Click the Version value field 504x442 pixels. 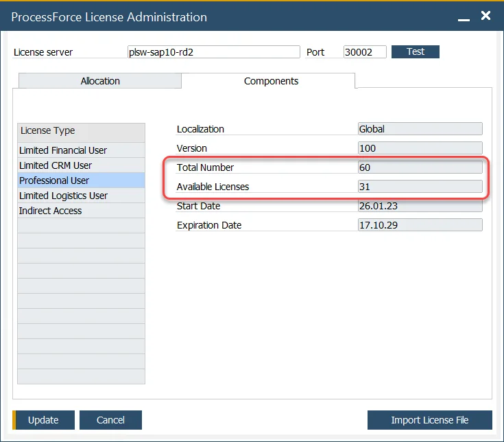click(x=420, y=148)
